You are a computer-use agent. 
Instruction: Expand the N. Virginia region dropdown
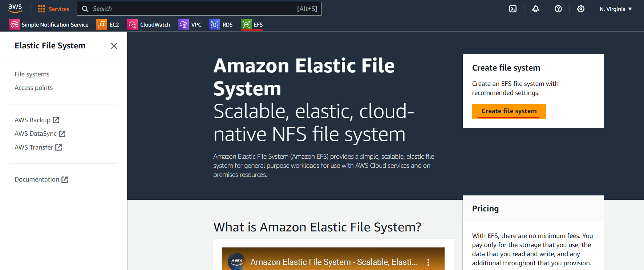tap(616, 9)
